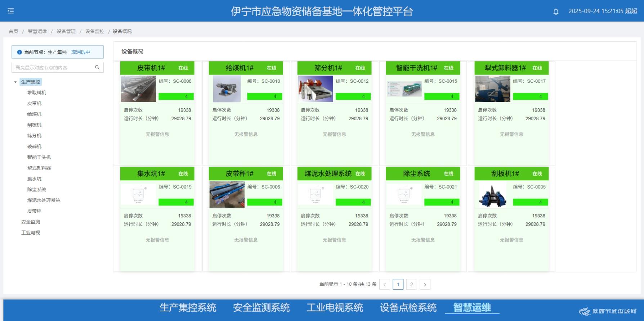Image resolution: width=644 pixels, height=321 pixels.
Task: Click the 陕西节能低碳网 logo
Action: pyautogui.click(x=608, y=311)
